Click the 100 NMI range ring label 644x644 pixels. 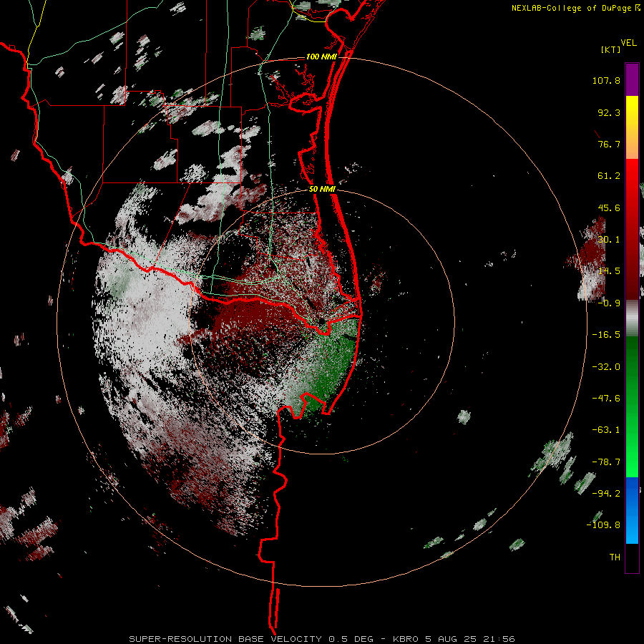[321, 57]
